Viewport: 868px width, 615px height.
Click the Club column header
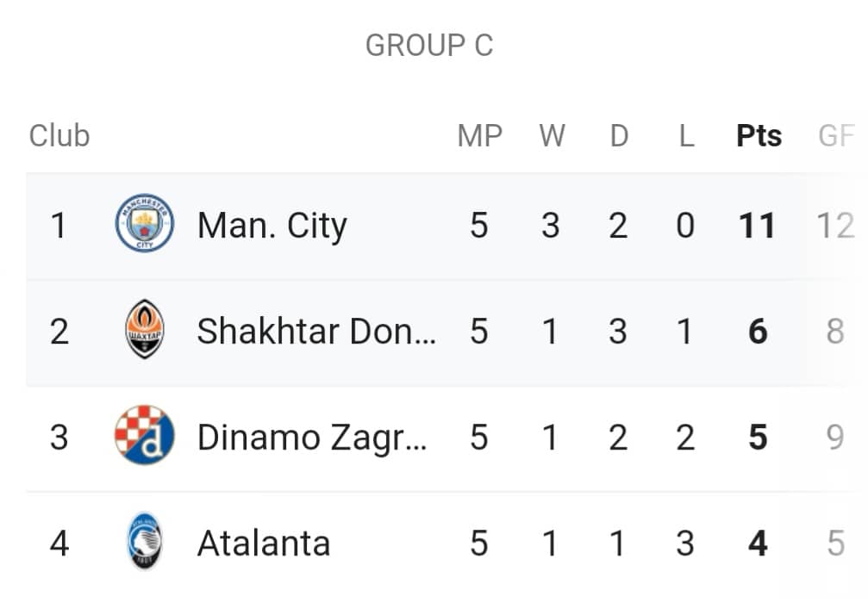click(x=59, y=135)
